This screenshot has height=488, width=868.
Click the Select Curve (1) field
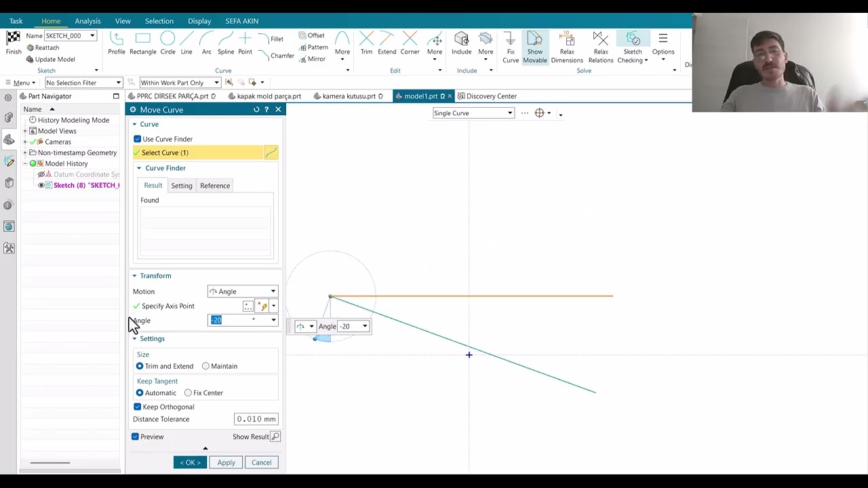[197, 152]
